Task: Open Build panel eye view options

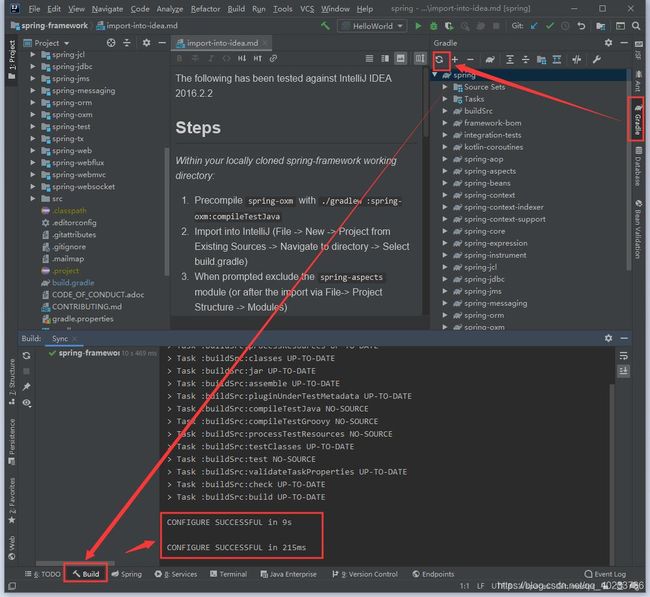Action: click(27, 403)
